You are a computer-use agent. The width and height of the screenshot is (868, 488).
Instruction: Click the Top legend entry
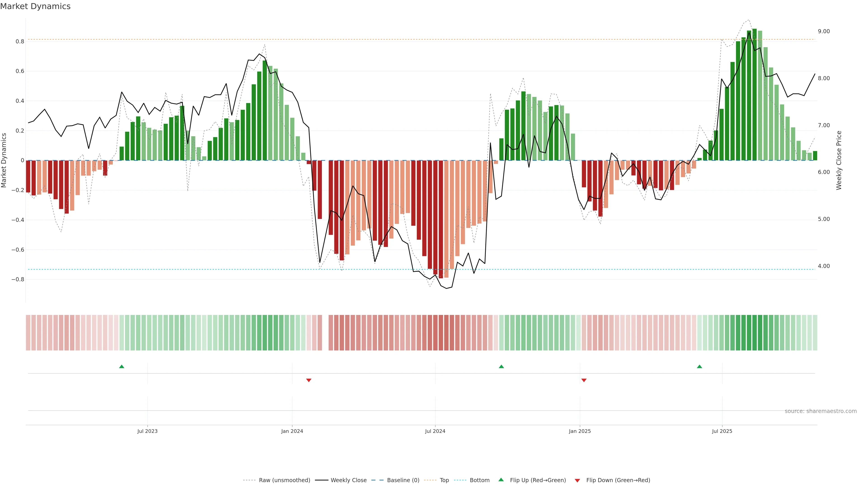tap(444, 480)
